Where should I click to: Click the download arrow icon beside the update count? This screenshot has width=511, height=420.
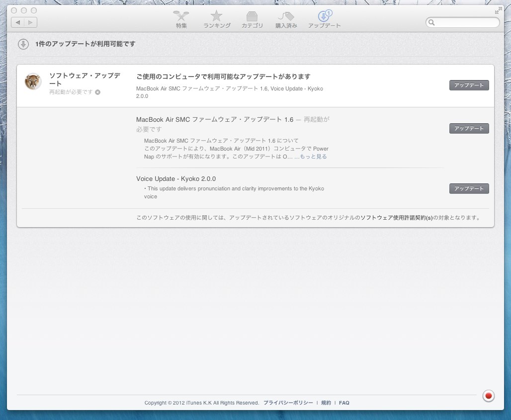(x=23, y=44)
